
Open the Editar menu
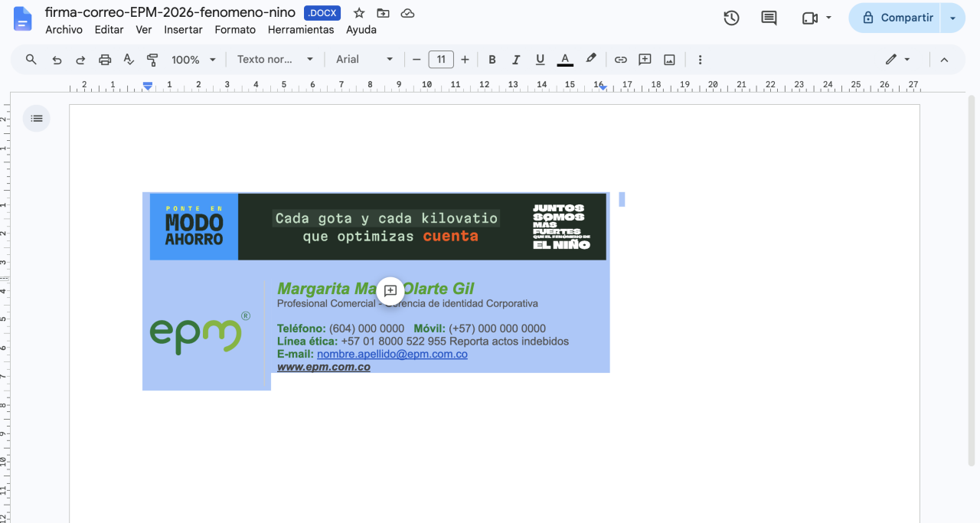point(109,30)
